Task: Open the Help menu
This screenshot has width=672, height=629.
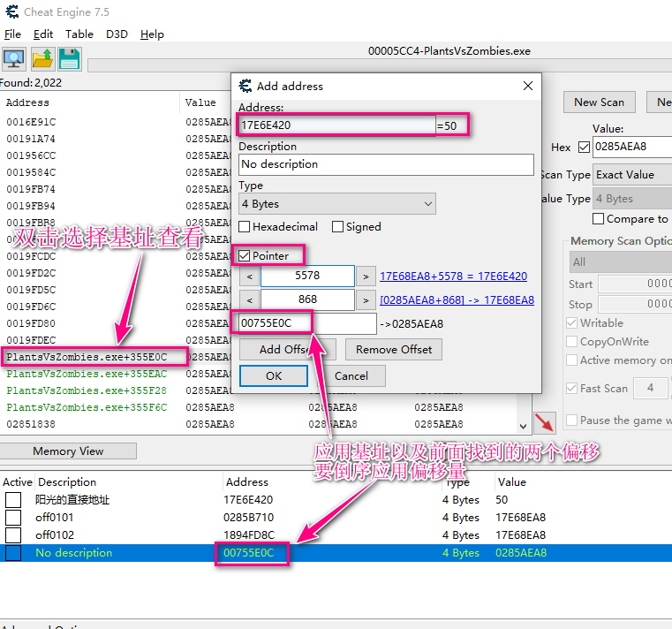Action: tap(152, 34)
